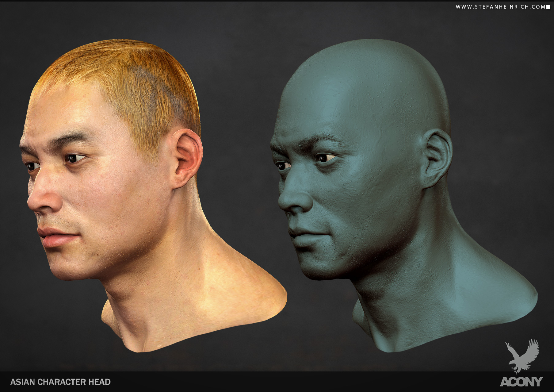Select the "ASIAN CHARACTER HEAD" caption text

tap(60, 382)
